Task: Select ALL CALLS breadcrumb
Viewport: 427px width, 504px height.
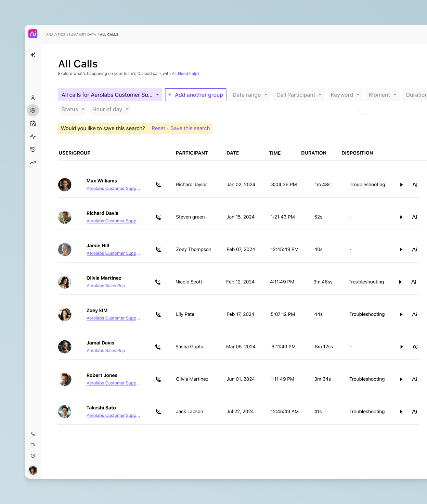Action: click(109, 35)
